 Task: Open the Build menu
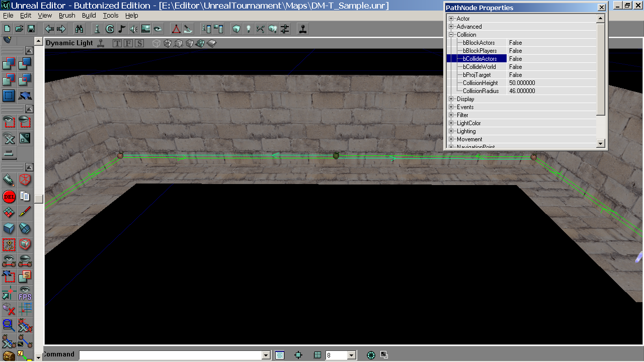(x=89, y=16)
